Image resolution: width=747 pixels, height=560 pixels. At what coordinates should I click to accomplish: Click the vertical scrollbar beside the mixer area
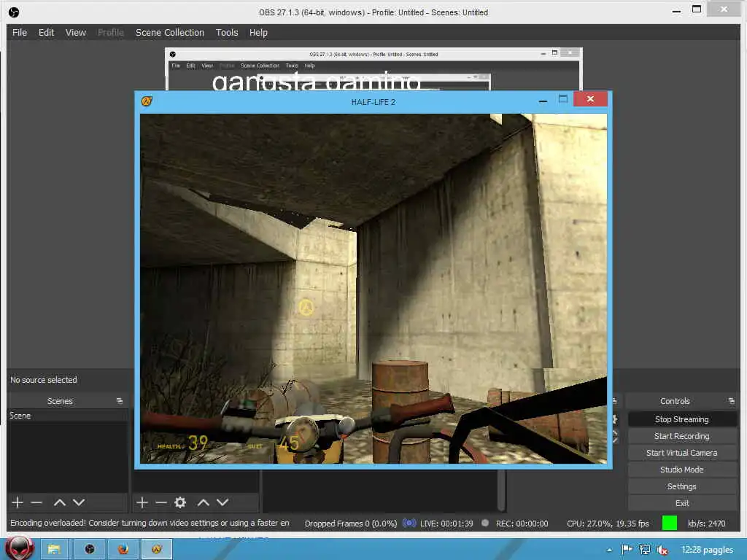coord(500,489)
